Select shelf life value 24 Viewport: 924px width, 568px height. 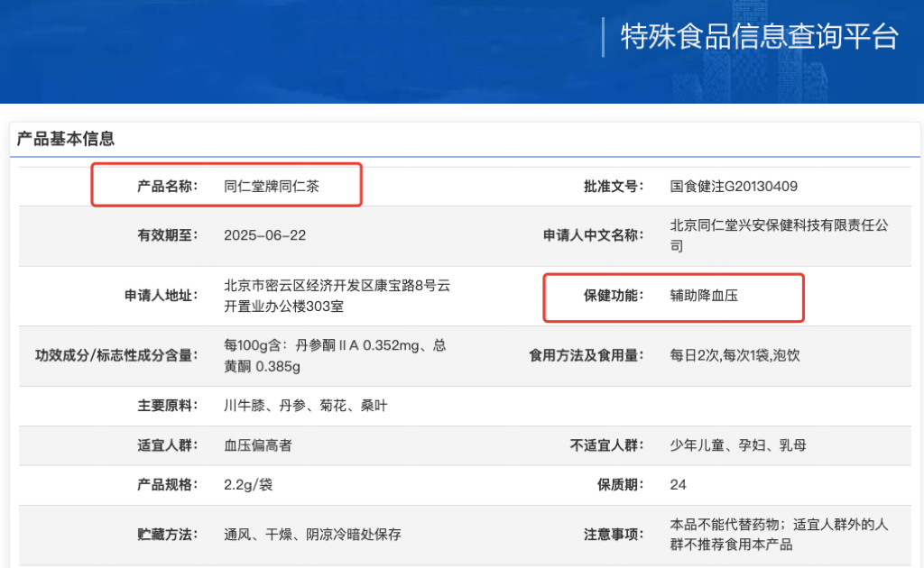click(679, 485)
